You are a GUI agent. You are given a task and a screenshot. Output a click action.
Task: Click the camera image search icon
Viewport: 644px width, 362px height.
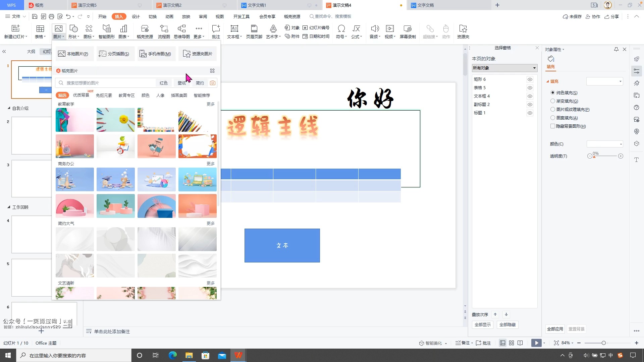click(213, 83)
